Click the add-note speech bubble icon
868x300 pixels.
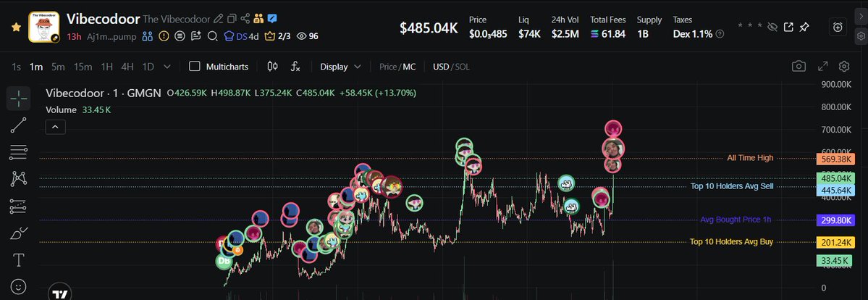click(196, 36)
